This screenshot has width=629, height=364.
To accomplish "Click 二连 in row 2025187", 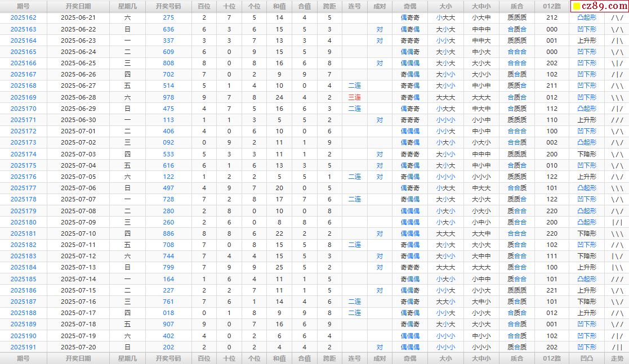I will [x=355, y=302].
